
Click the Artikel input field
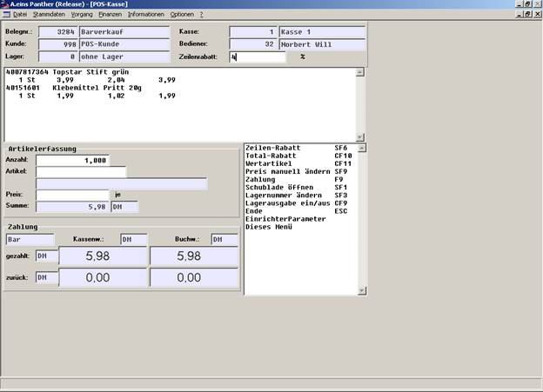coord(81,171)
